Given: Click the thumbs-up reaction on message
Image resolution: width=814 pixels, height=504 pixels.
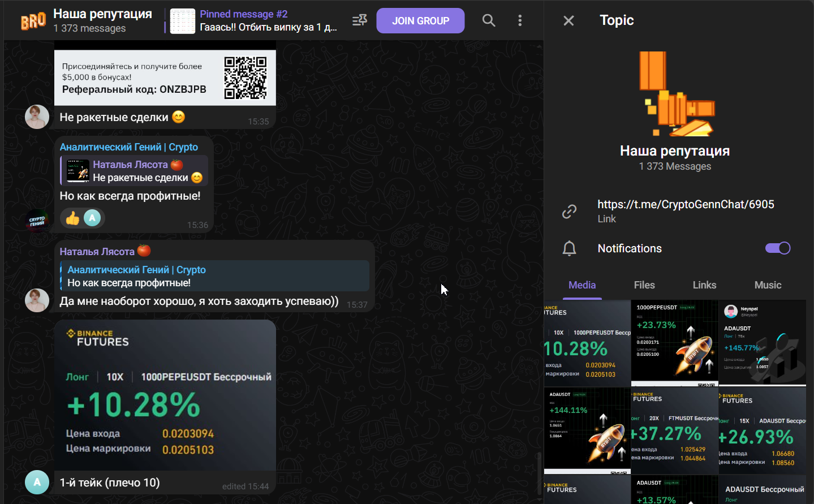Looking at the screenshot, I should 72,218.
